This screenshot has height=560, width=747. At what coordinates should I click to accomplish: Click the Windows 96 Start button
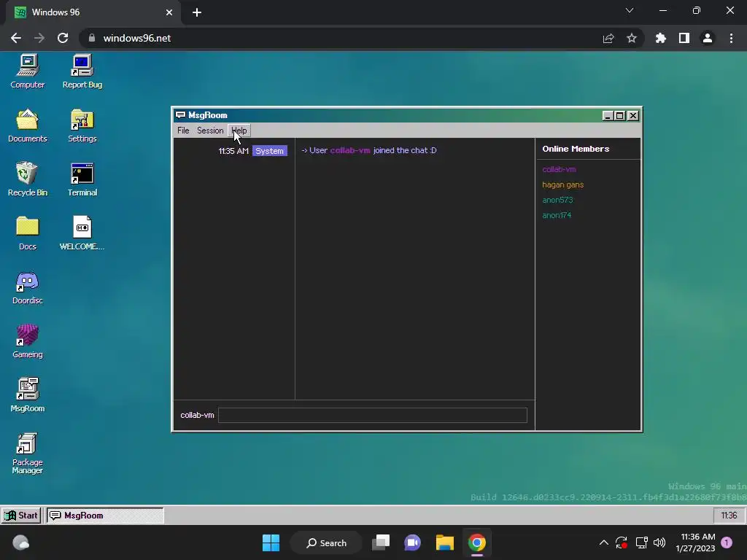21,516
